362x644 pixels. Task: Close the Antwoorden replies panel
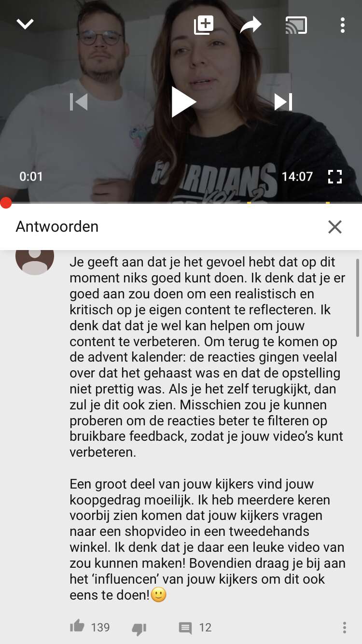[334, 227]
